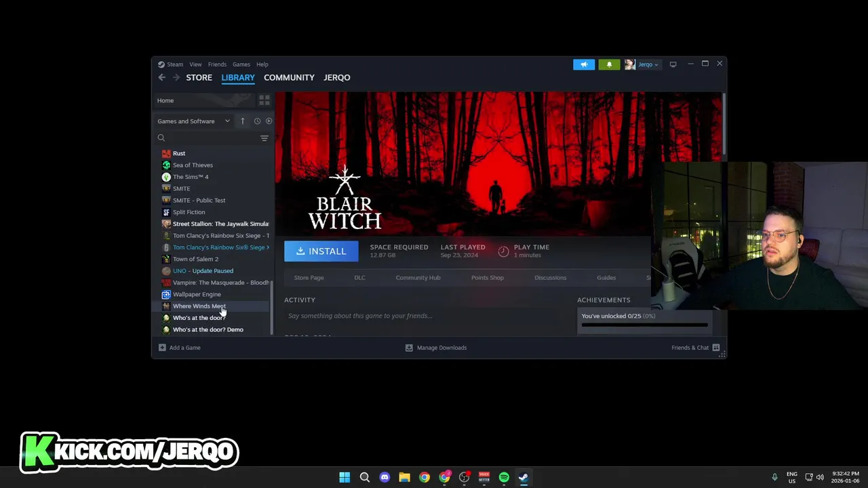Click the blue INSTALL button
Screen dimensions: 868x488
(x=321, y=251)
